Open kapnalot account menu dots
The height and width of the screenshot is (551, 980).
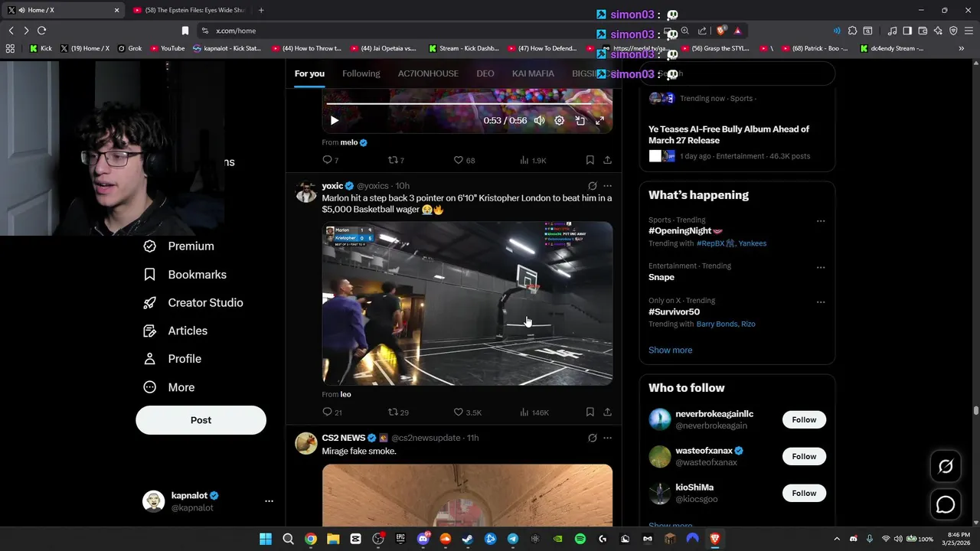pyautogui.click(x=269, y=501)
